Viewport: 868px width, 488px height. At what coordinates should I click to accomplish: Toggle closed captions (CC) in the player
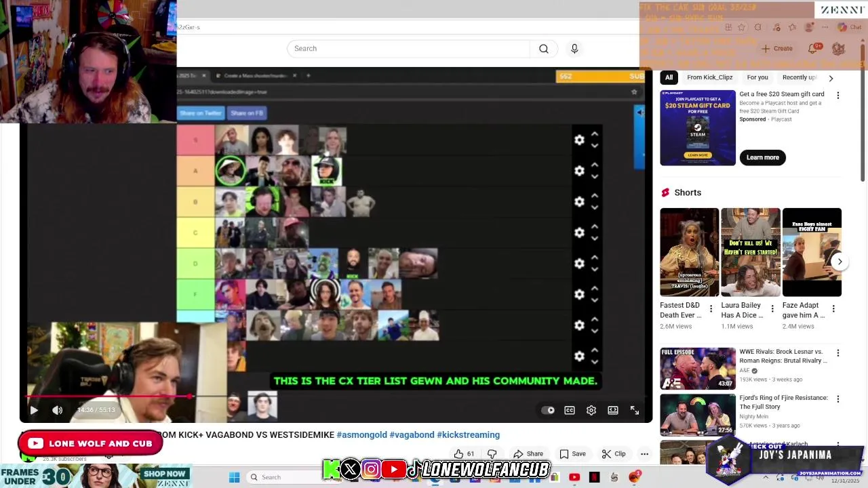570,410
